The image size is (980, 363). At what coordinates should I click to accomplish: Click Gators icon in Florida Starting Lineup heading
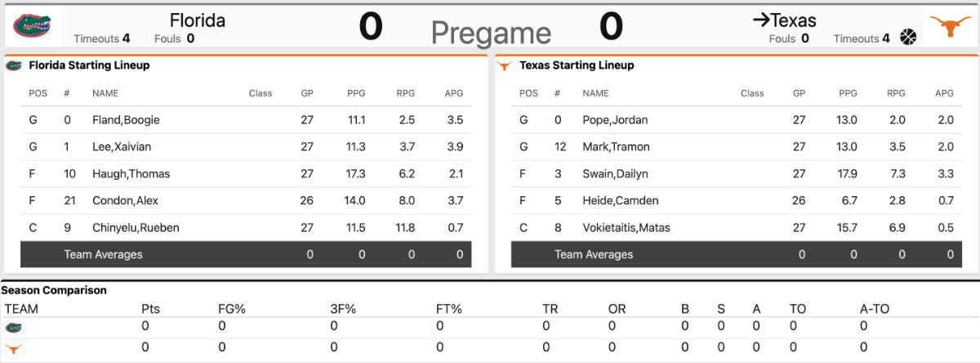pos(14,65)
